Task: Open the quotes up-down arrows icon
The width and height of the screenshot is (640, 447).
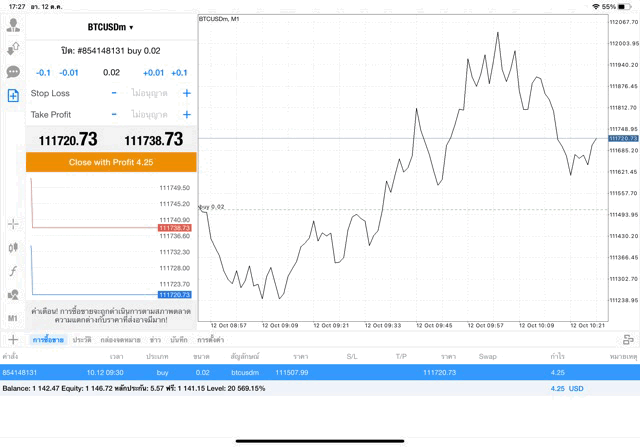Action: coord(13,49)
